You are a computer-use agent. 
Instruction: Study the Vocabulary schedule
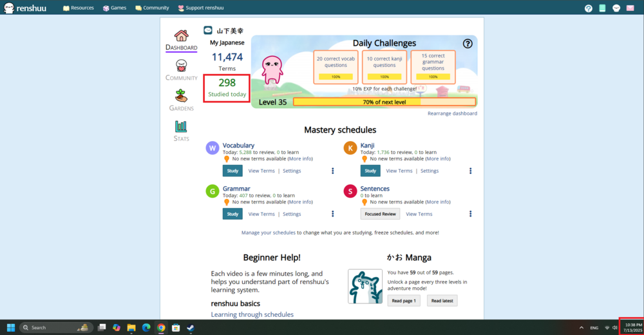232,171
